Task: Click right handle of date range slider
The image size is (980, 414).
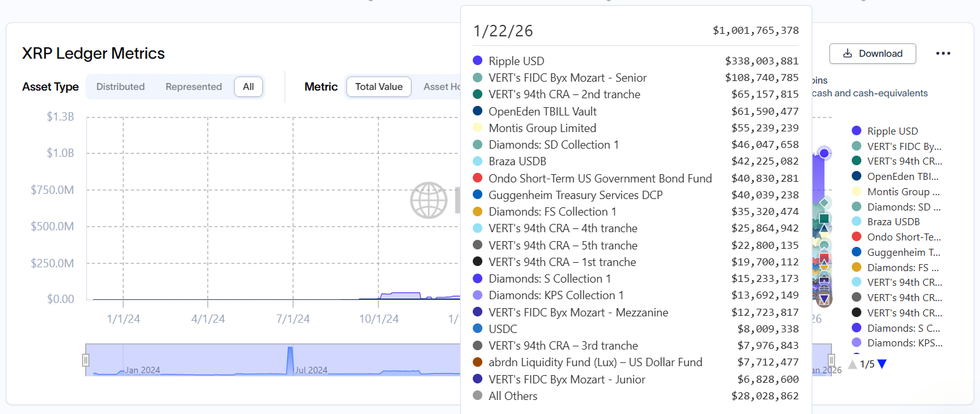Action: (831, 360)
